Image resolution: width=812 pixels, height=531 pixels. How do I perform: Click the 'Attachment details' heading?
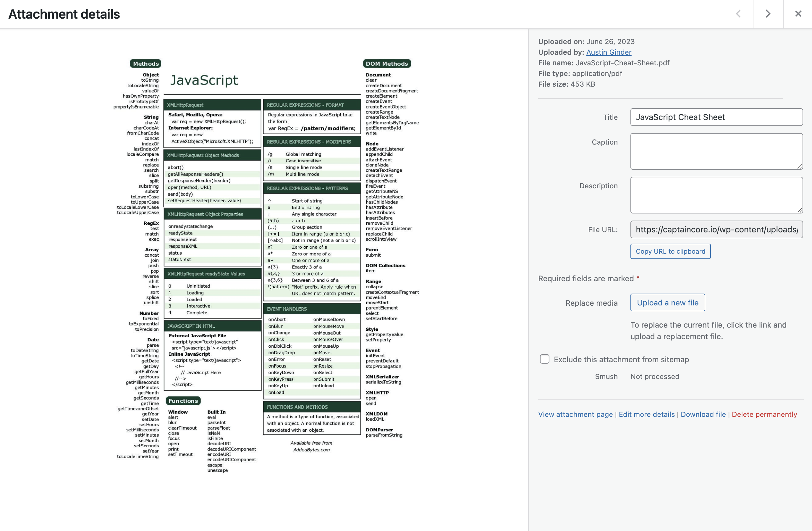coord(64,14)
